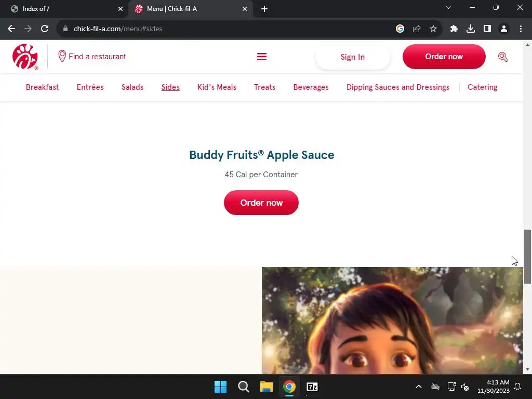Click the address bar URL
Screen dimensions: 532x399
[x=118, y=29]
